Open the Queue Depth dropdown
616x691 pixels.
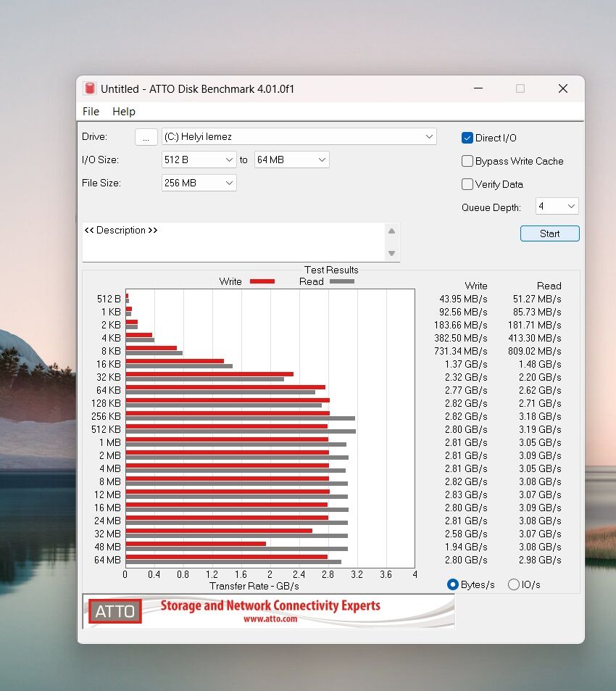click(x=557, y=206)
